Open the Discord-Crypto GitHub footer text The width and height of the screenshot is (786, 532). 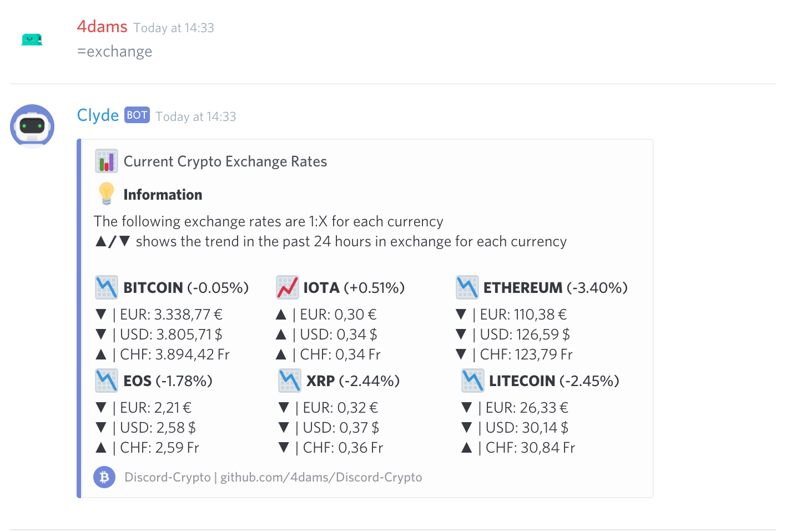pos(273,477)
